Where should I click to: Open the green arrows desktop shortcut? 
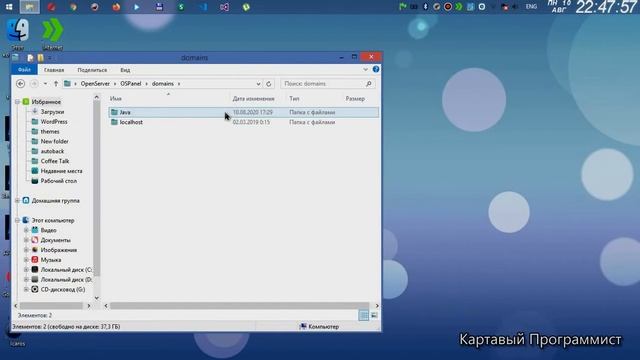click(52, 30)
